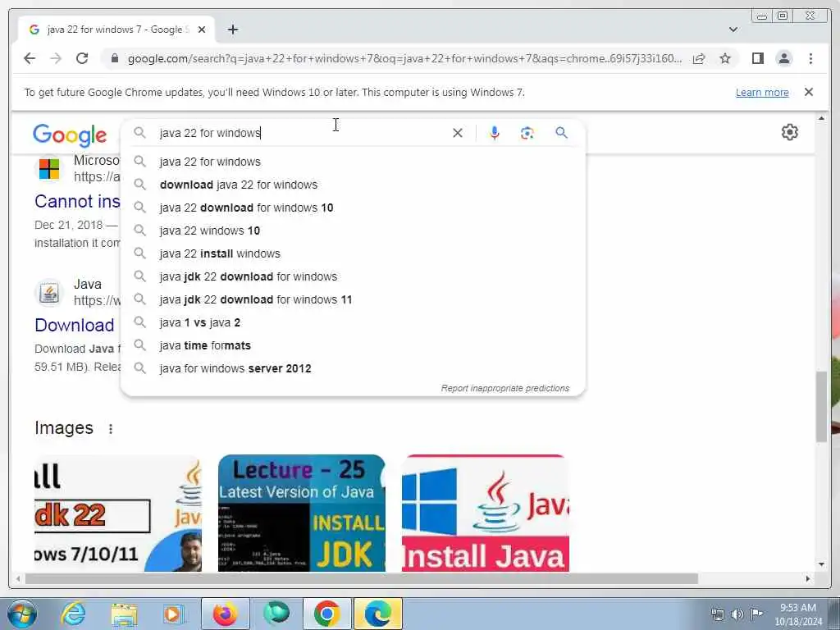Select suggestion 'java jdk 22 download for windows'
840x630 pixels.
pyautogui.click(x=353, y=277)
